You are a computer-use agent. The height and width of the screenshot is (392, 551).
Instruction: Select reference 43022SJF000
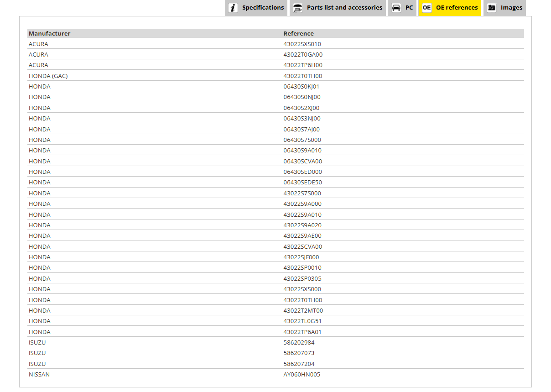click(x=301, y=257)
